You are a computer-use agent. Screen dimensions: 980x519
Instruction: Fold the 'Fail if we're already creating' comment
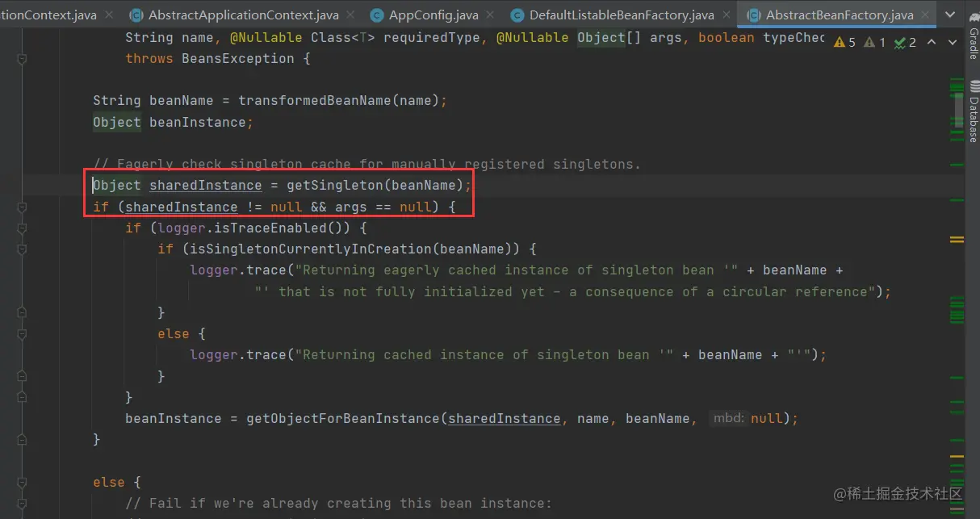click(x=22, y=504)
